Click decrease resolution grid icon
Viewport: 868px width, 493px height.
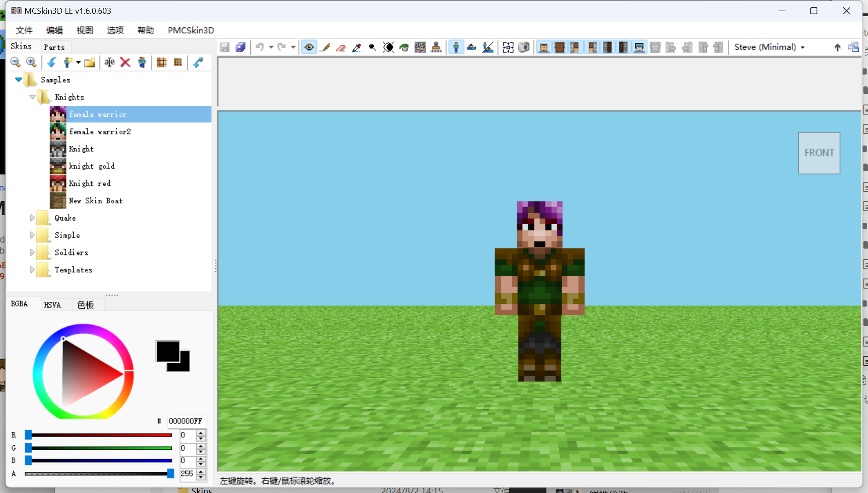(x=162, y=62)
